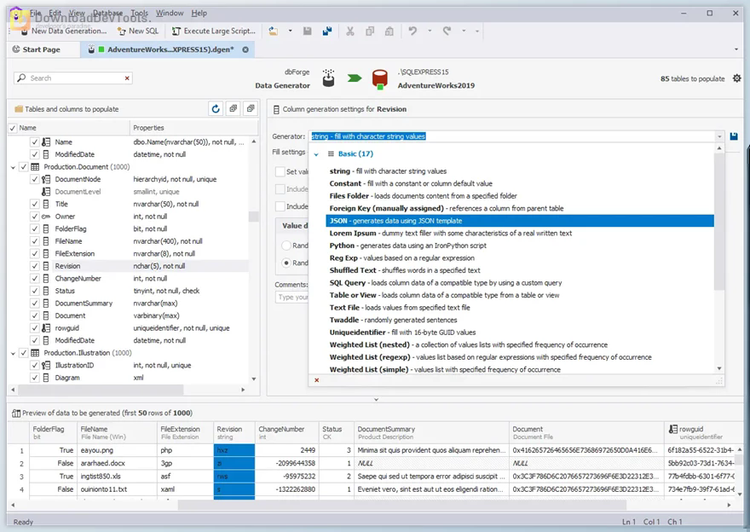
Task: Click the Copy icon in toolbar
Action: click(370, 31)
